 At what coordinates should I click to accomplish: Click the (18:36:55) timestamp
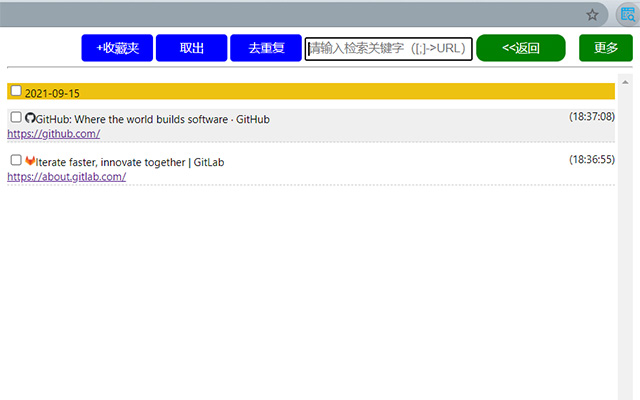592,160
